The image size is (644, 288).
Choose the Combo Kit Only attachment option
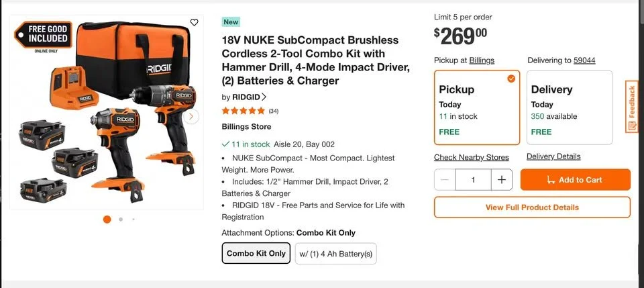[256, 253]
